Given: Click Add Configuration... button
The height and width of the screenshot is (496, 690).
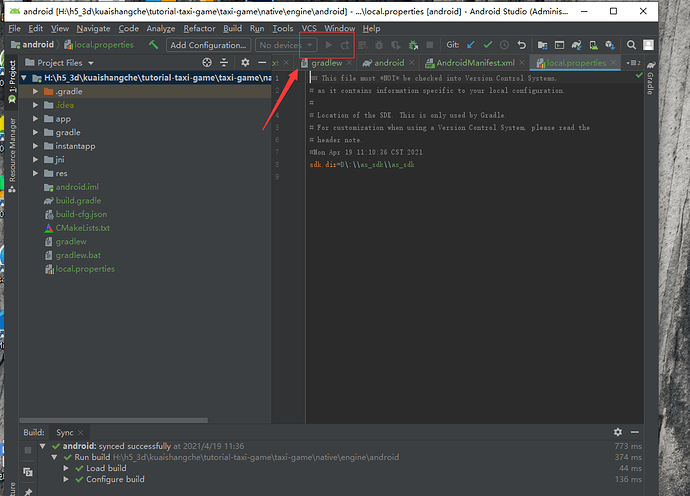Looking at the screenshot, I should (208, 45).
